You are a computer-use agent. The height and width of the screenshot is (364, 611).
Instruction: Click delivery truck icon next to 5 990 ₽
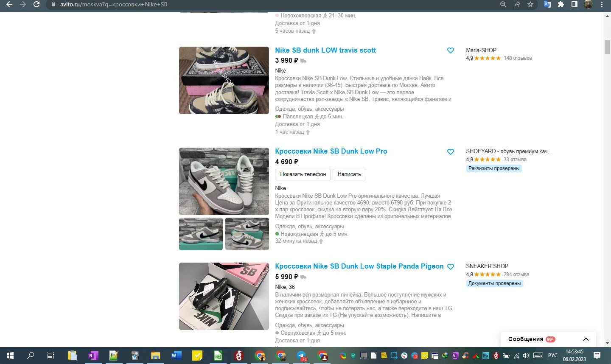(303, 277)
